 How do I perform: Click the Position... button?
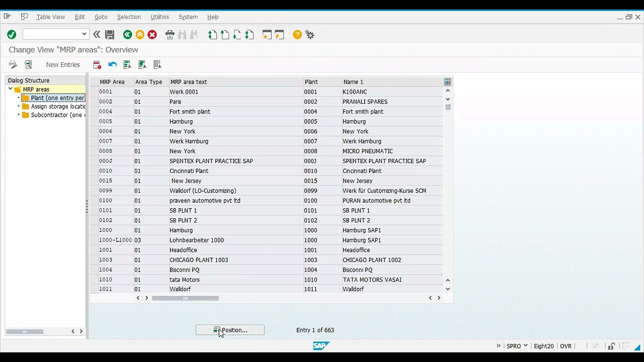coord(230,330)
